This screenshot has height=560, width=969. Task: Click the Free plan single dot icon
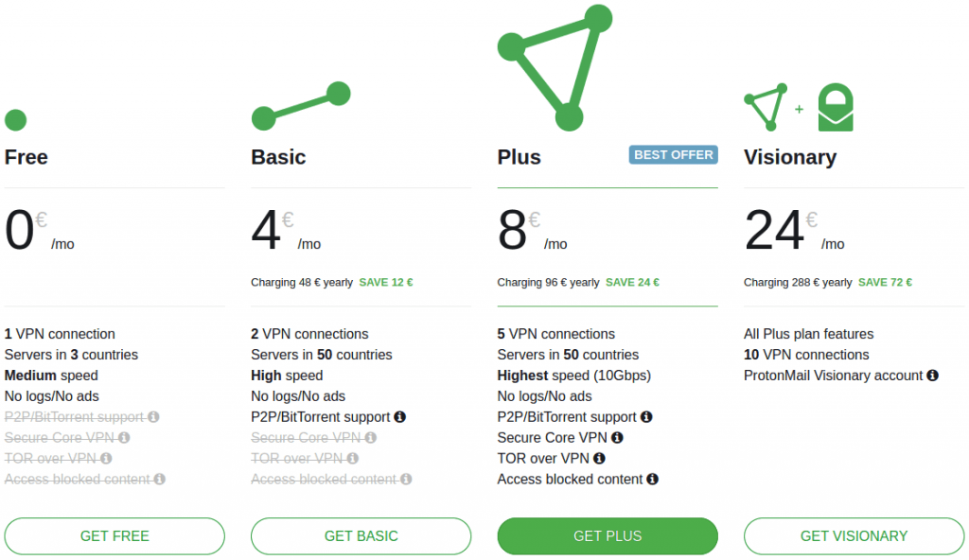click(x=15, y=120)
